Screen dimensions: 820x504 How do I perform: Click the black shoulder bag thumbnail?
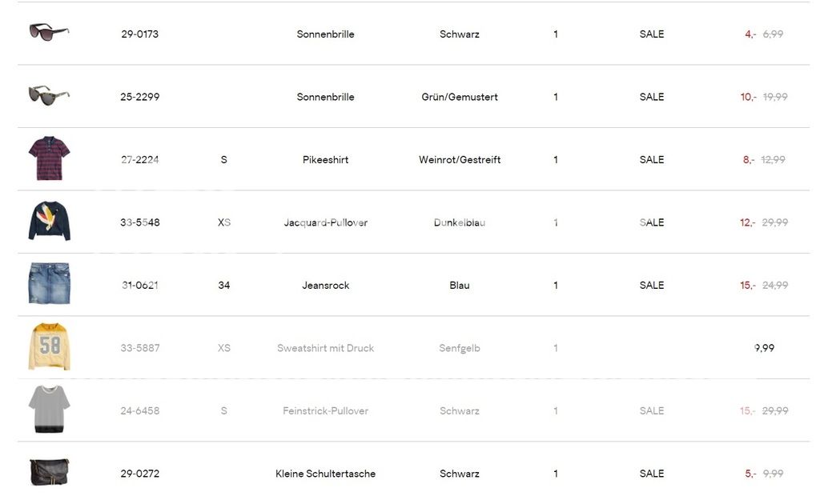coord(49,472)
